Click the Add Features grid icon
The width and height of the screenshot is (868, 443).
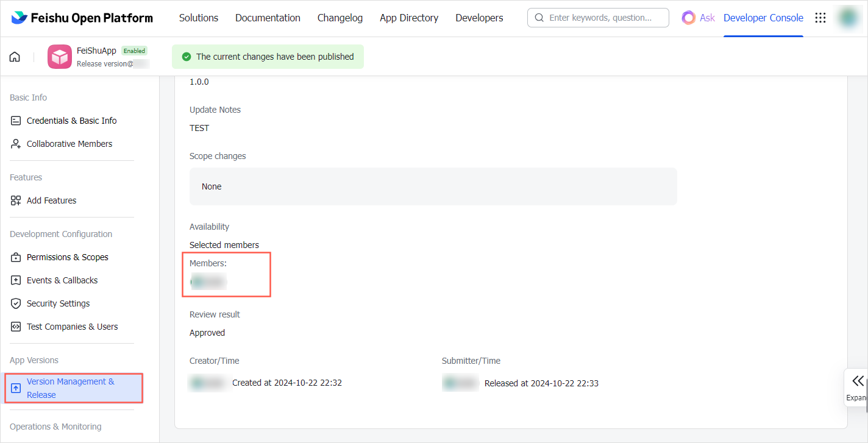(x=16, y=200)
